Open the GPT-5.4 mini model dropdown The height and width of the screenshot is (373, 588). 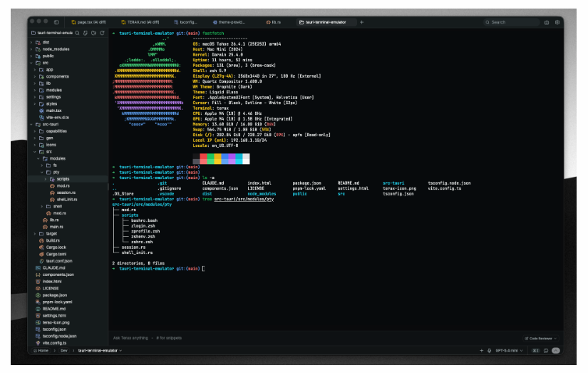[x=509, y=351]
